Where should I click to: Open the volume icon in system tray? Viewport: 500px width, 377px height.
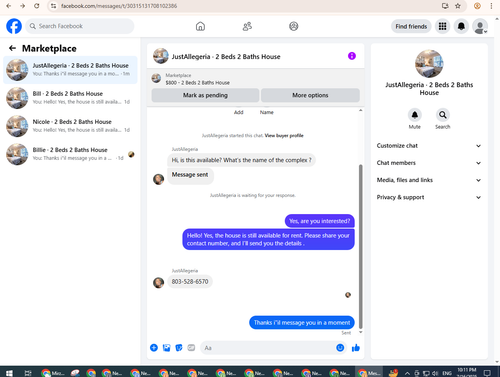[435, 373]
